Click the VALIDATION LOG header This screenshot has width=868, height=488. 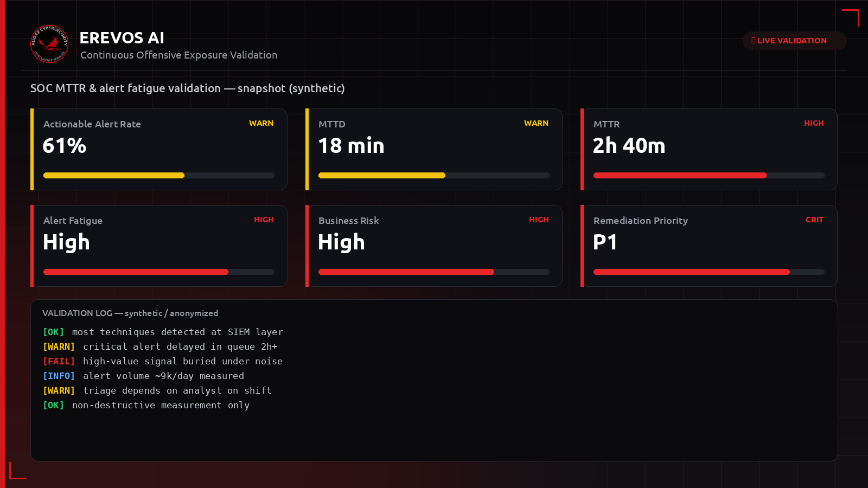point(130,313)
